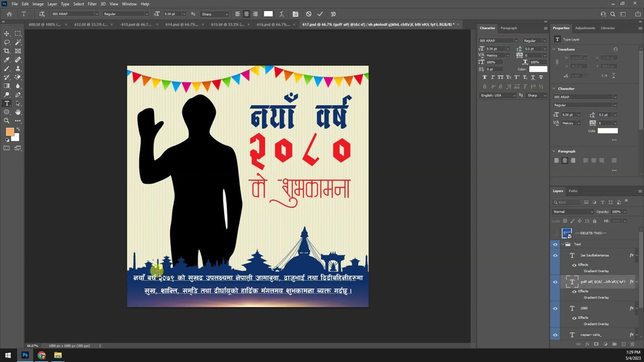Viewport: 644px width, 362px height.
Task: Hide the nayaa~ vaVa_ layer
Action: 555,335
